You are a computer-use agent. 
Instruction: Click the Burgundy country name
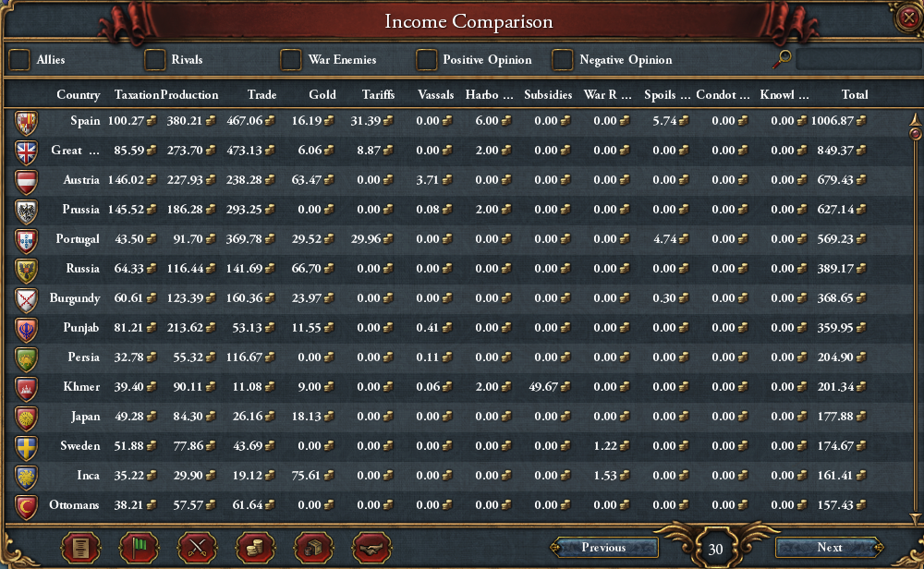coord(75,298)
